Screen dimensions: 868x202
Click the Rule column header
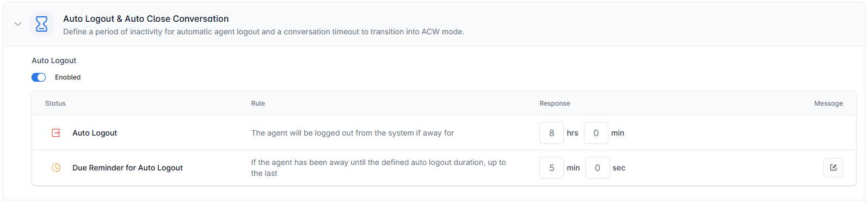pos(258,103)
